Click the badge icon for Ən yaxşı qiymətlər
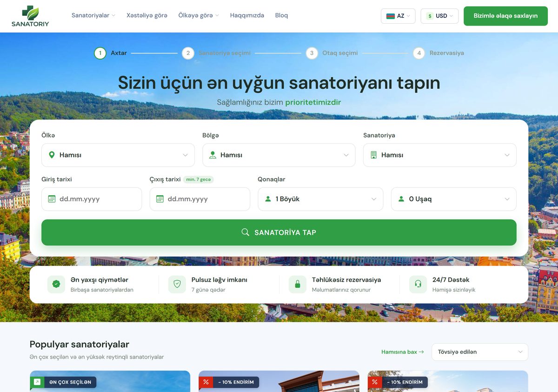The height and width of the screenshot is (392, 558). click(56, 284)
